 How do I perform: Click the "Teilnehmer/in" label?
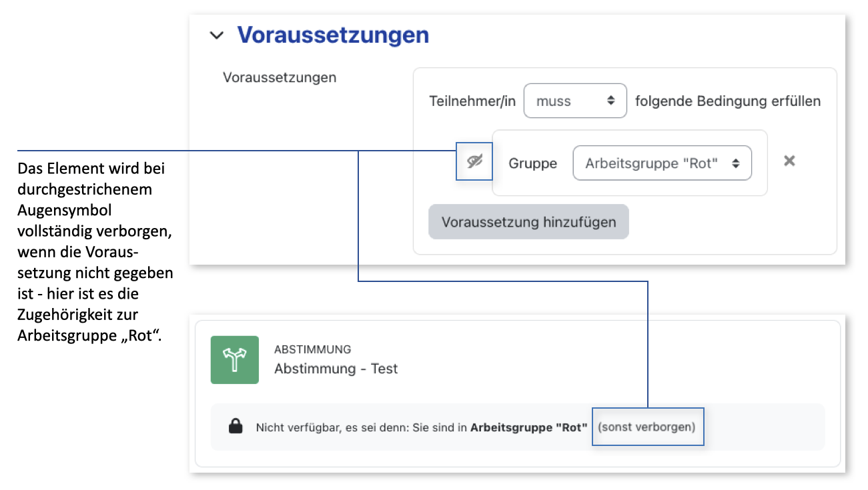tap(472, 101)
